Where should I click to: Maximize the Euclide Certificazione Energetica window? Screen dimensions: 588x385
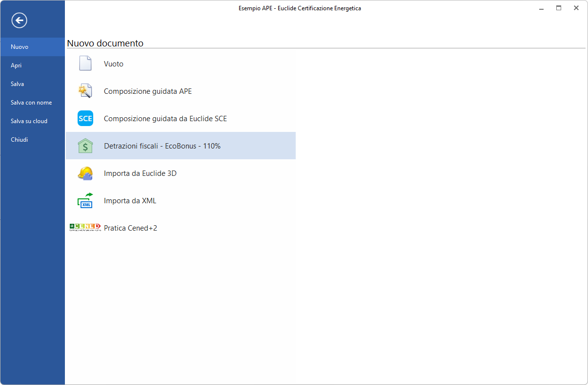click(x=559, y=8)
